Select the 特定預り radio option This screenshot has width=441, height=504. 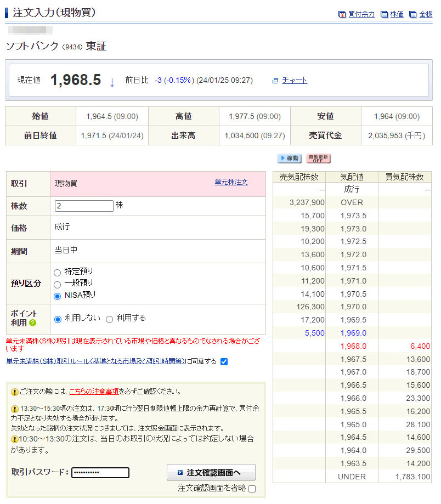pos(57,272)
